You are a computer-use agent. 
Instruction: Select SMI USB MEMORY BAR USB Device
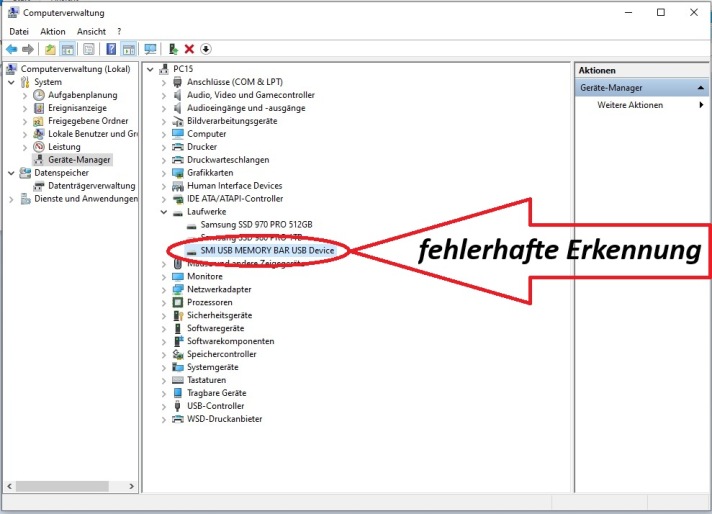click(x=267, y=250)
